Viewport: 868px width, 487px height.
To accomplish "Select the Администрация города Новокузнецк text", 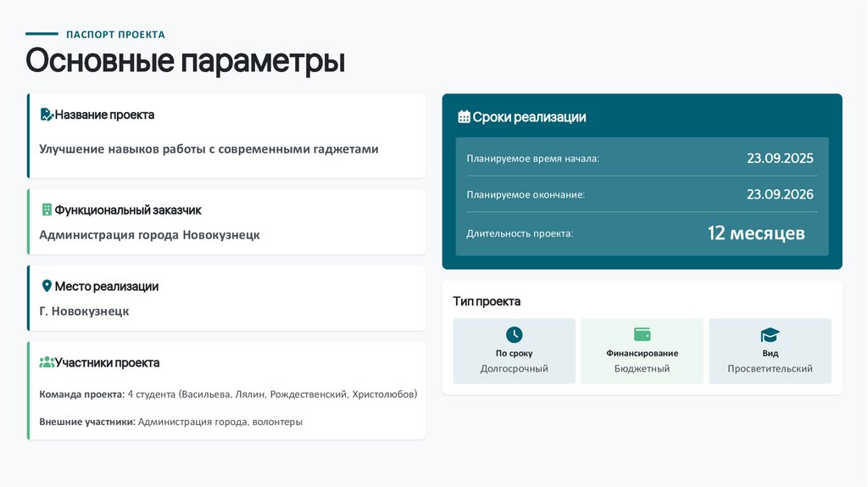I will click(149, 235).
